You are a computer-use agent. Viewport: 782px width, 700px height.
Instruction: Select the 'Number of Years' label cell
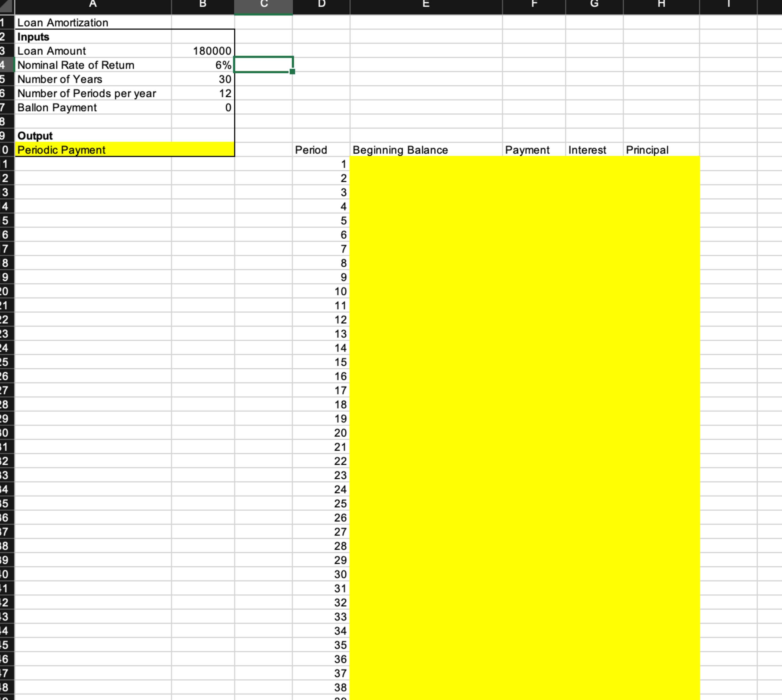(93, 79)
